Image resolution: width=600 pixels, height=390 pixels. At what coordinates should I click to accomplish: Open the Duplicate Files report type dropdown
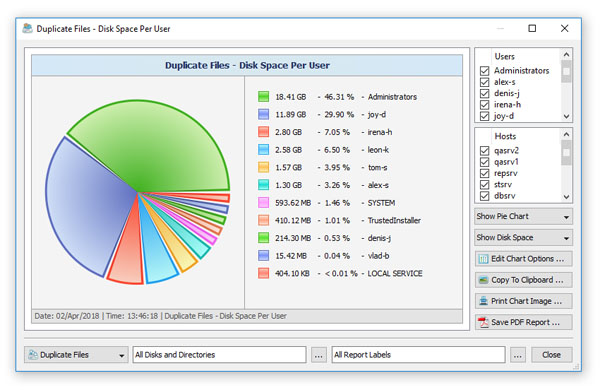pyautogui.click(x=76, y=355)
